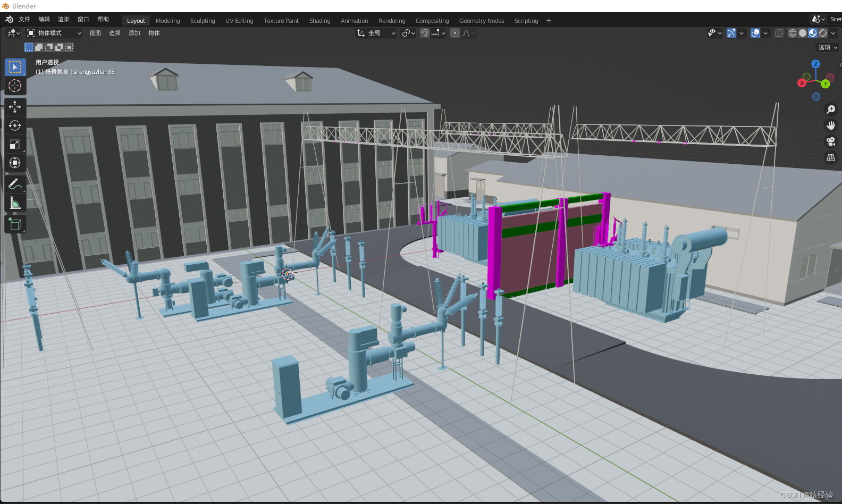Open the 选项 options dropdown
The height and width of the screenshot is (504, 842).
828,47
